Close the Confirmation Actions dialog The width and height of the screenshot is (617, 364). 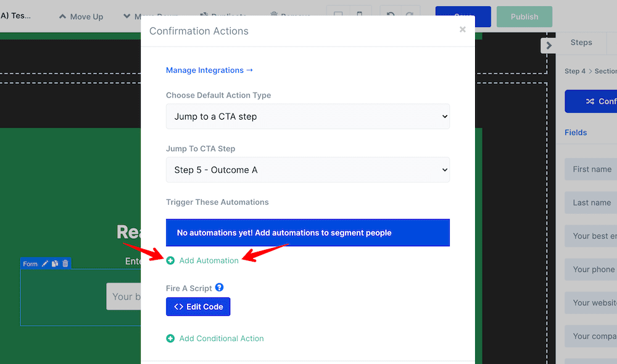coord(462,29)
